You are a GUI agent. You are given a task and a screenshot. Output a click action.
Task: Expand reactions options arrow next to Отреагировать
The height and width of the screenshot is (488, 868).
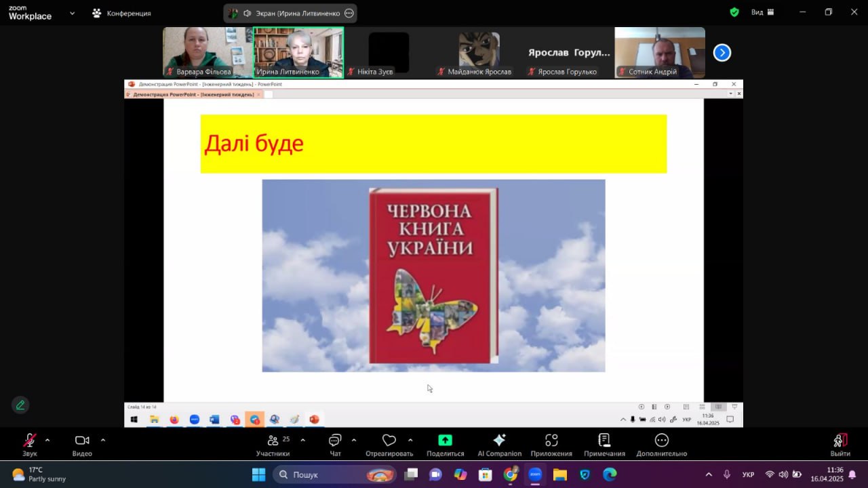[410, 441]
